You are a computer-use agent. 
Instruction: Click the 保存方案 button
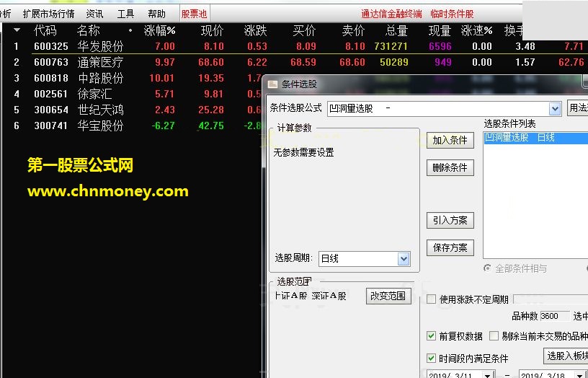click(x=450, y=247)
